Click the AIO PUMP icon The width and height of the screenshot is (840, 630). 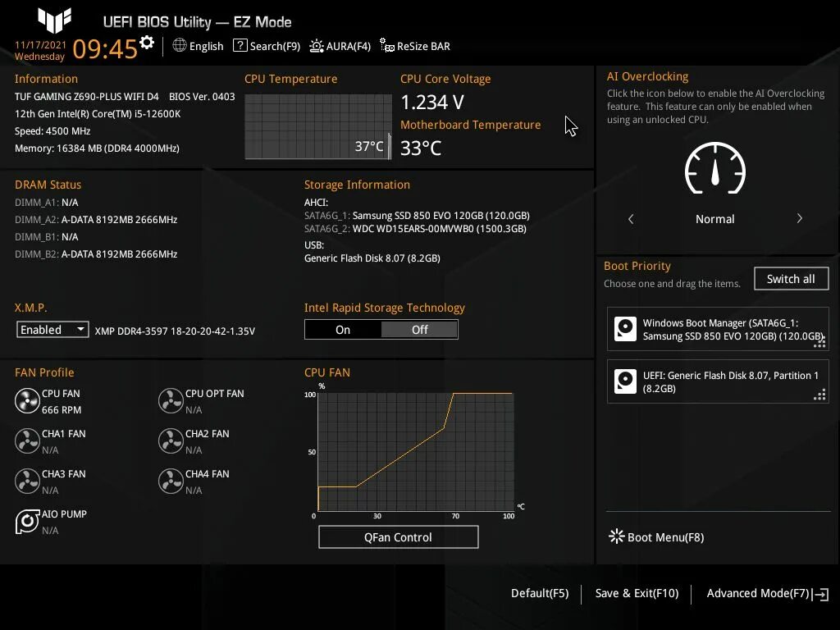pyautogui.click(x=26, y=521)
